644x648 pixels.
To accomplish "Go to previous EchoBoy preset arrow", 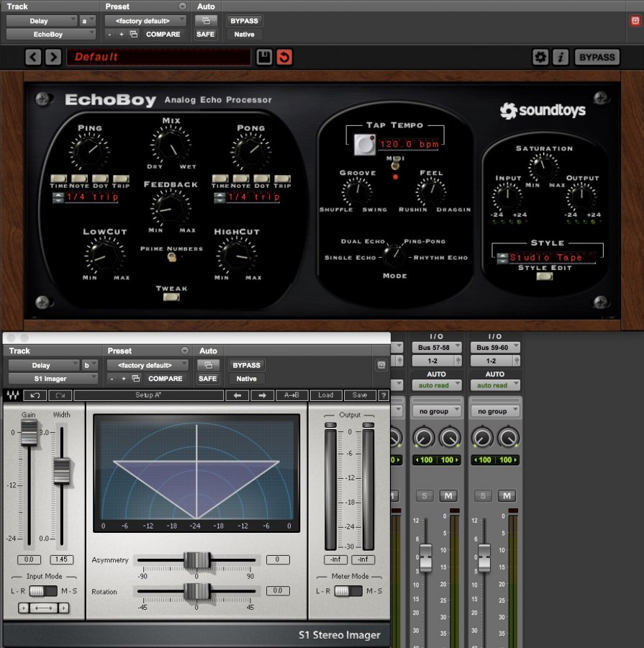I will 33,57.
